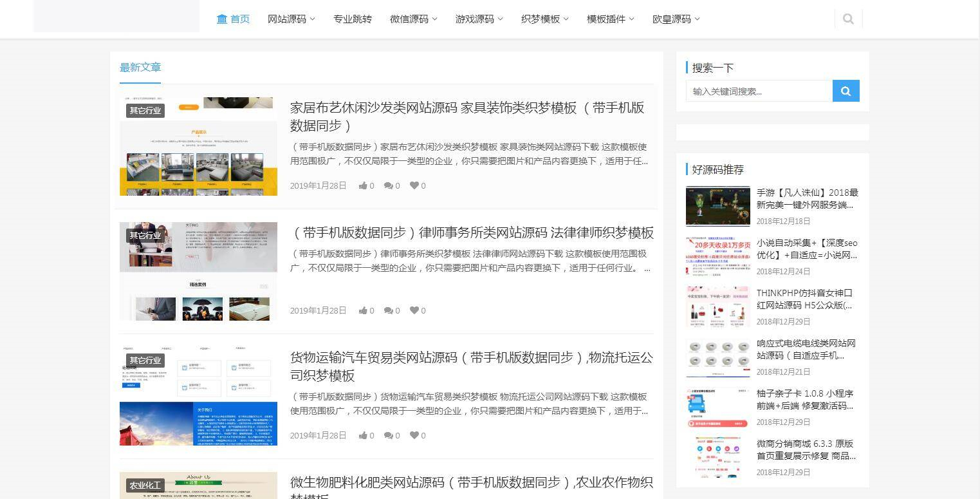Open comments via the speech bubble on the first article

pyautogui.click(x=389, y=185)
